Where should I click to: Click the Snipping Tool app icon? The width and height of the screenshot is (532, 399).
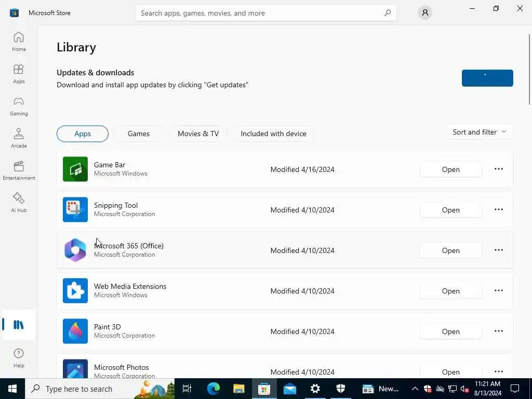tap(75, 210)
